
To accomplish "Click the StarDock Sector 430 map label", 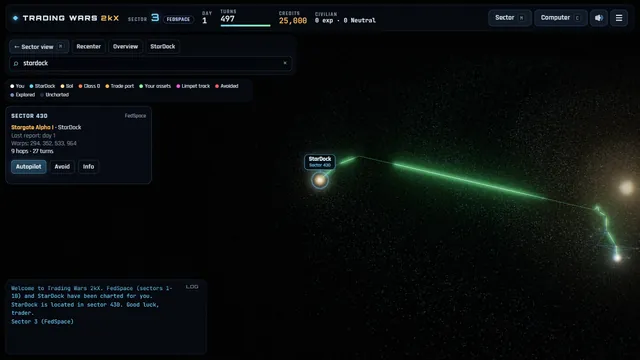I will tap(320, 162).
